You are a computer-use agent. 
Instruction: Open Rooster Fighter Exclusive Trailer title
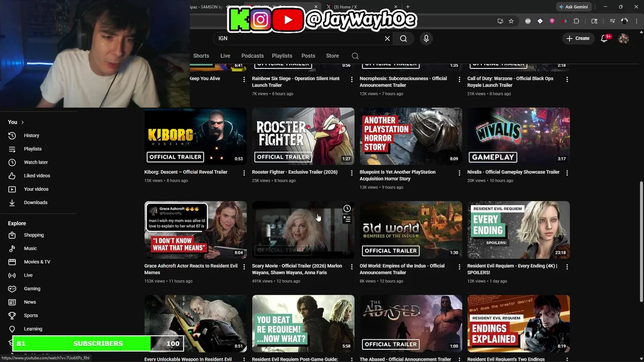pyautogui.click(x=295, y=172)
